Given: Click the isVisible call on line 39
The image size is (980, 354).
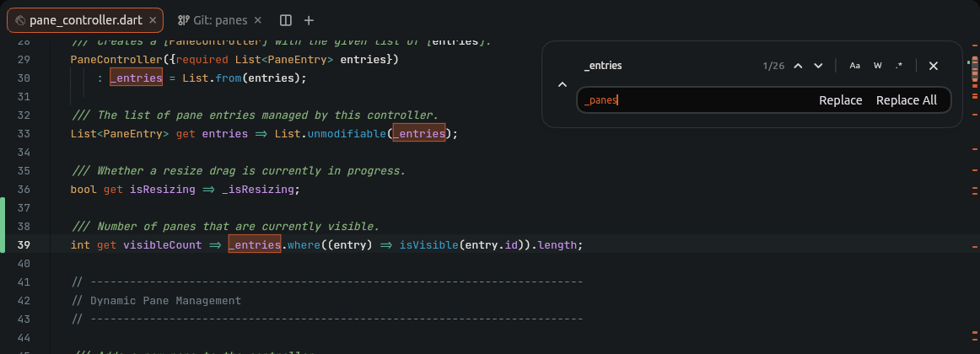Looking at the screenshot, I should [x=428, y=244].
